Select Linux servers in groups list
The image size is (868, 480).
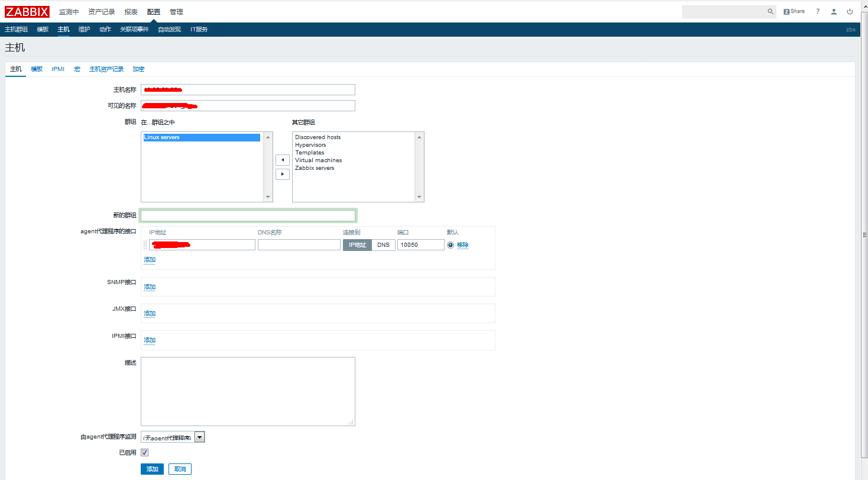pyautogui.click(x=201, y=137)
